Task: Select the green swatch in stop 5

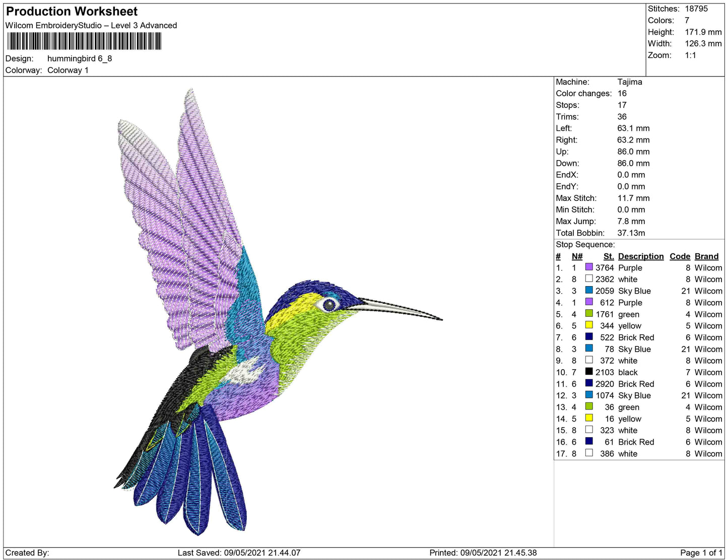Action: [x=588, y=314]
